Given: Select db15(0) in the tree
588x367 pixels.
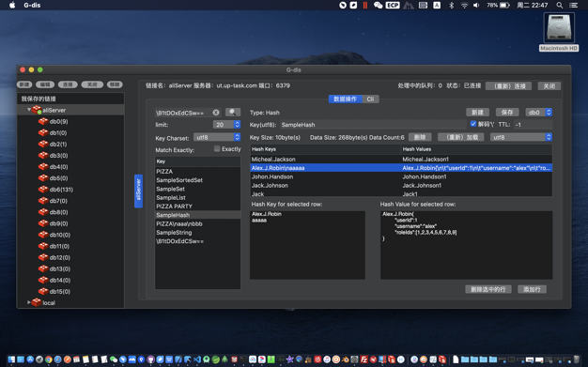Looking at the screenshot, I should tap(59, 291).
